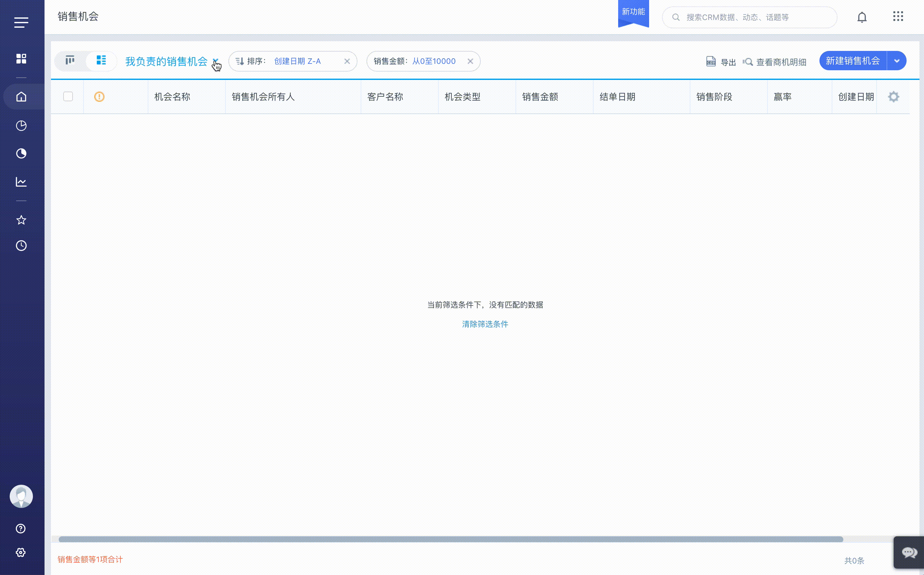The height and width of the screenshot is (575, 924).
Task: Remove the 销售金额 filter chip
Action: pos(470,61)
